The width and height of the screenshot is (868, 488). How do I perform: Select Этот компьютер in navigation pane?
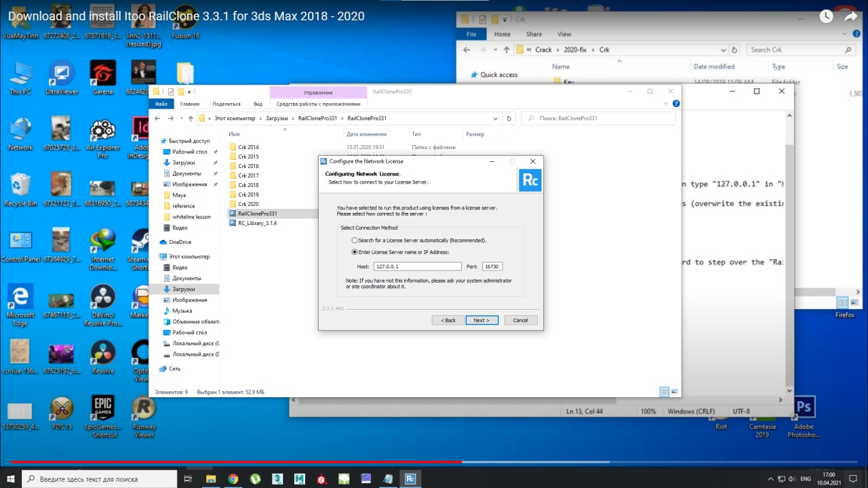pos(189,257)
